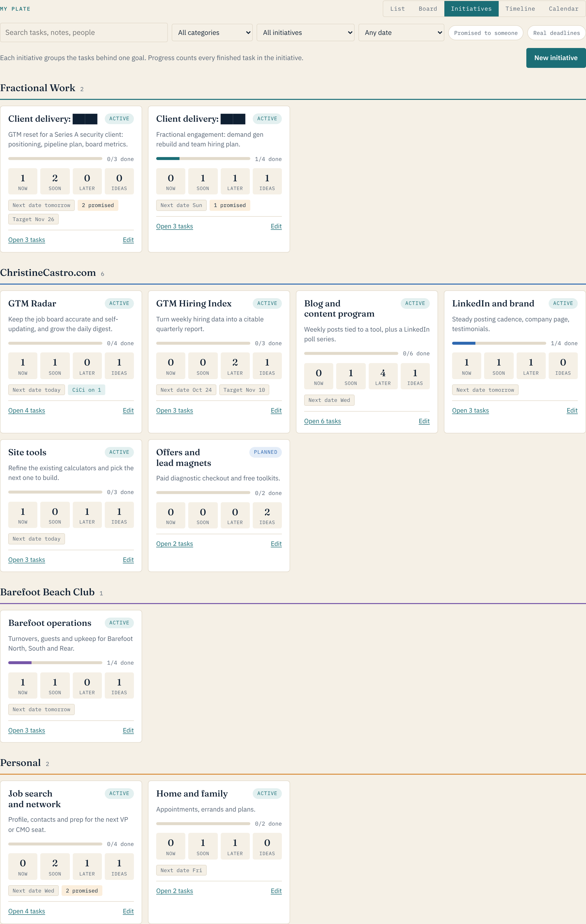This screenshot has height=924, width=586.
Task: Edit the Site tools initiative
Action: tap(128, 560)
